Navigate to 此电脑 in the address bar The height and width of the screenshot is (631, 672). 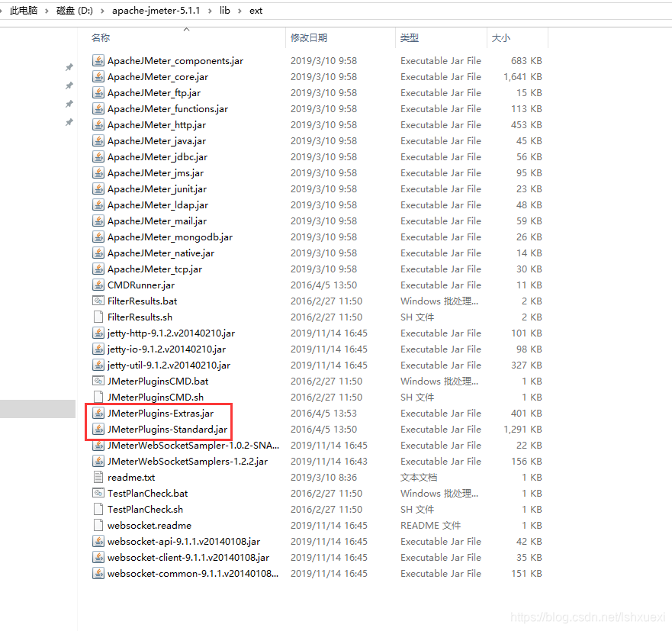pyautogui.click(x=23, y=11)
